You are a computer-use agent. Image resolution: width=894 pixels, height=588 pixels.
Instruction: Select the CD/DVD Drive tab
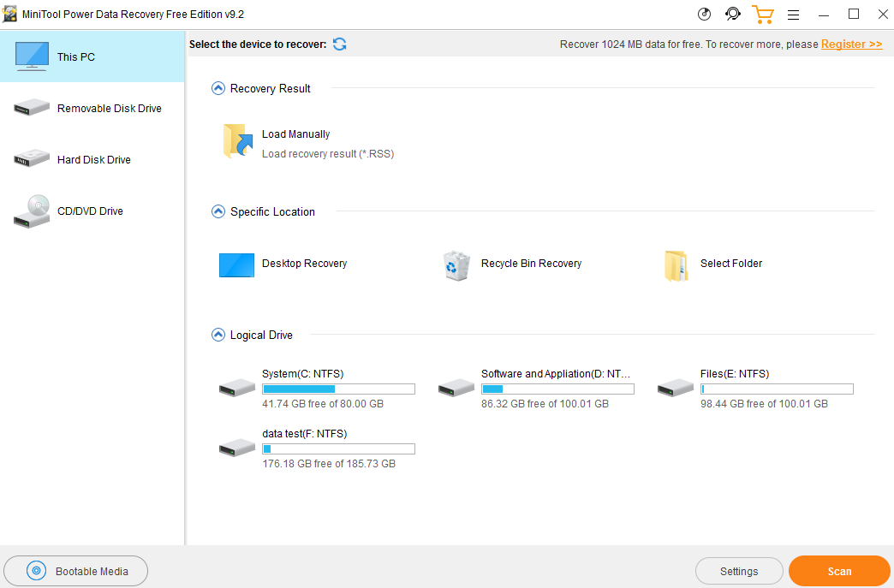point(92,211)
